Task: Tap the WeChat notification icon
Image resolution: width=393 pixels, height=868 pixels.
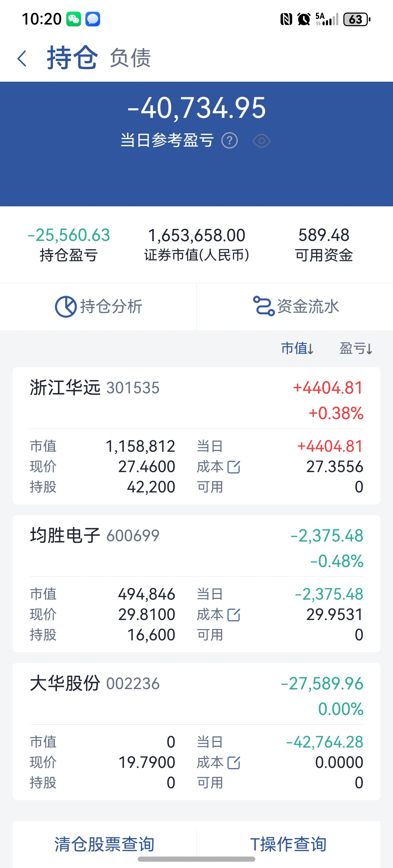Action: 74,19
